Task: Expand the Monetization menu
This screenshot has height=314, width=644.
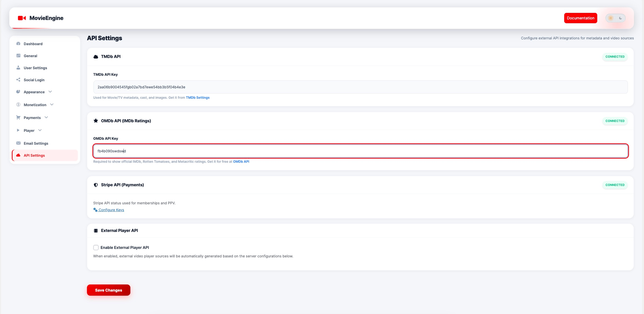Action: click(35, 104)
